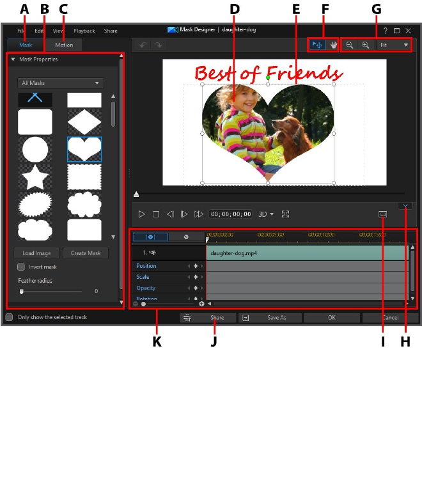Click the TV safe zone icon
422x504 pixels.
coord(383,214)
